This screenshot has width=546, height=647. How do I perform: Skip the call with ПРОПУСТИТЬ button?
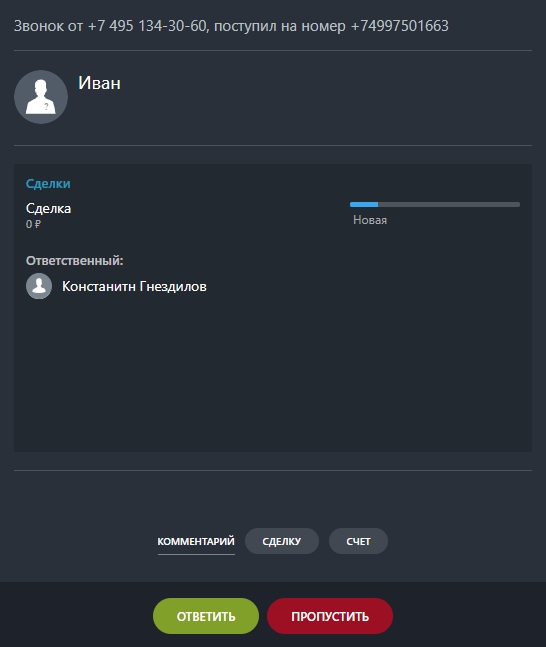coord(330,616)
